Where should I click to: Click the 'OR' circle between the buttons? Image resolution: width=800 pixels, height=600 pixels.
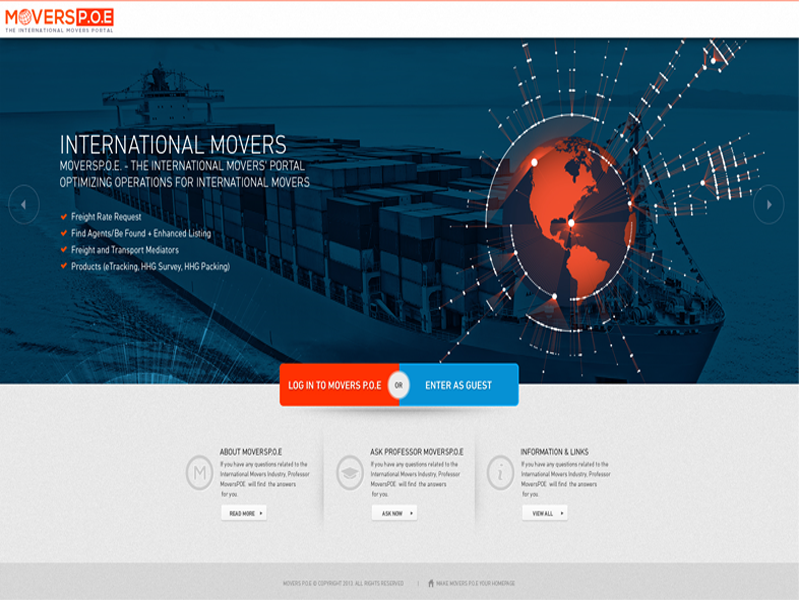[x=399, y=385]
